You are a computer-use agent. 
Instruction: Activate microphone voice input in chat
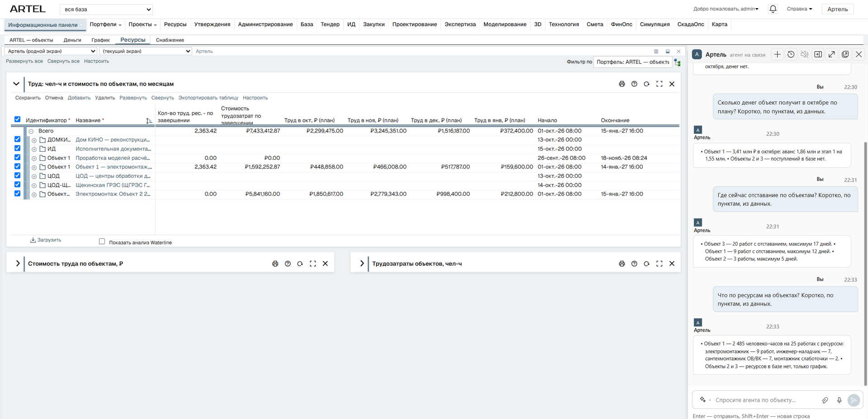[839, 400]
